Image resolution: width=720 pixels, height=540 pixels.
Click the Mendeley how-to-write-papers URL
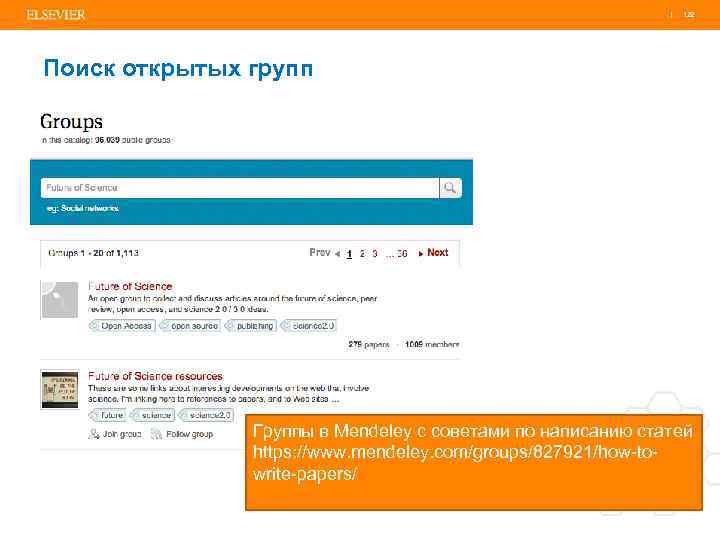coord(455,463)
